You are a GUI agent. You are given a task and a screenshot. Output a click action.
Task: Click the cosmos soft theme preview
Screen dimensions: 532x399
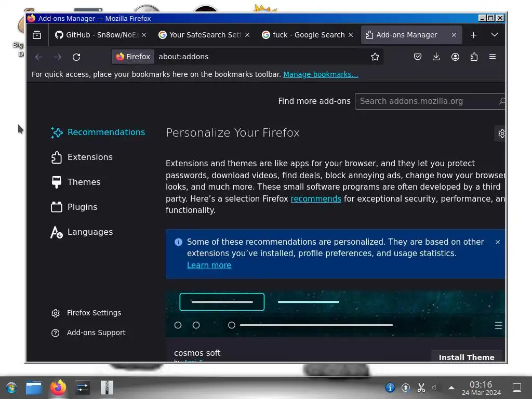335,314
